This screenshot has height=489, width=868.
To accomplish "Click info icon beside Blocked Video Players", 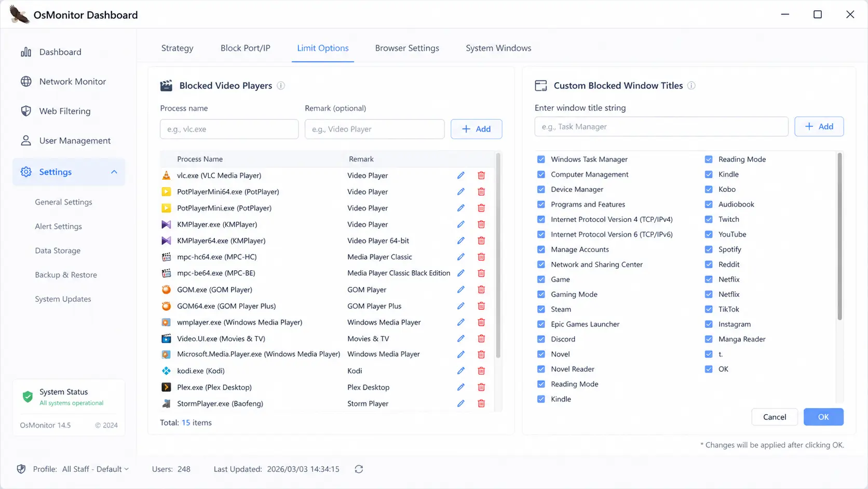I will (x=281, y=86).
